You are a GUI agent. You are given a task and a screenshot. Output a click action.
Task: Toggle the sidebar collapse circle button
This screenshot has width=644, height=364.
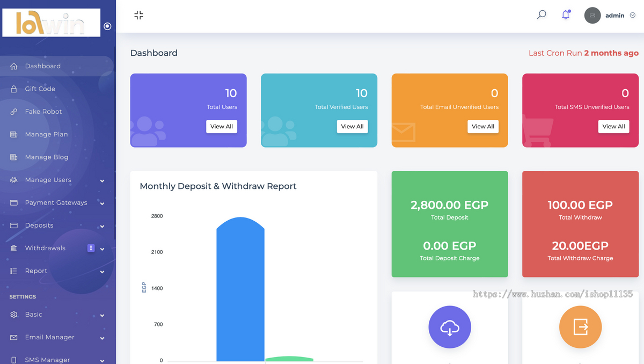[107, 26]
